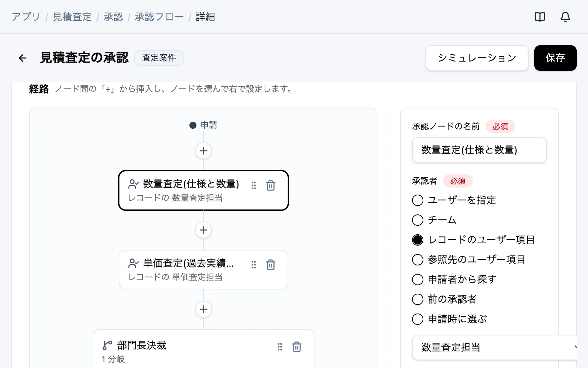
Task: Click the 査定案件 tag
Action: click(159, 58)
